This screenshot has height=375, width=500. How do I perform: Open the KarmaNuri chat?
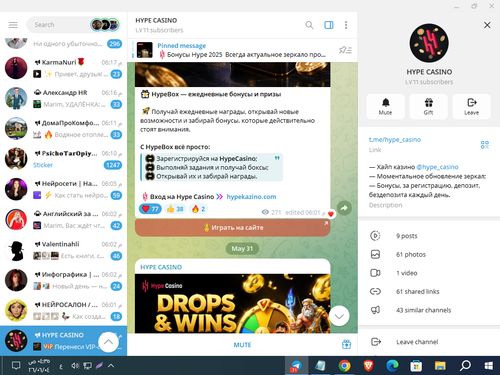(x=63, y=68)
